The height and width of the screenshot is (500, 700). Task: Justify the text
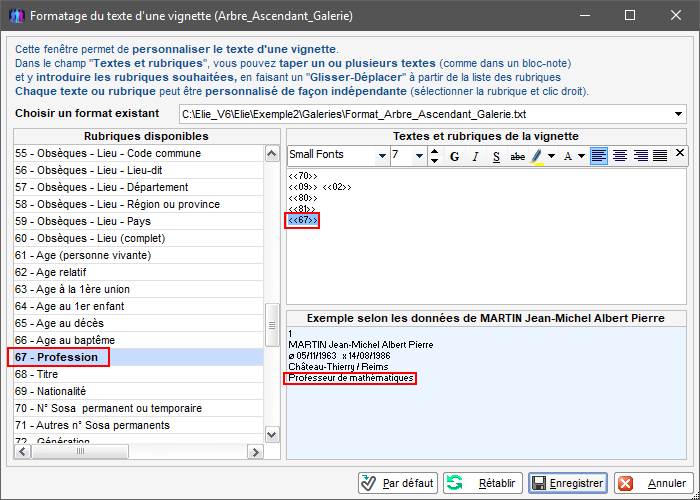[660, 155]
